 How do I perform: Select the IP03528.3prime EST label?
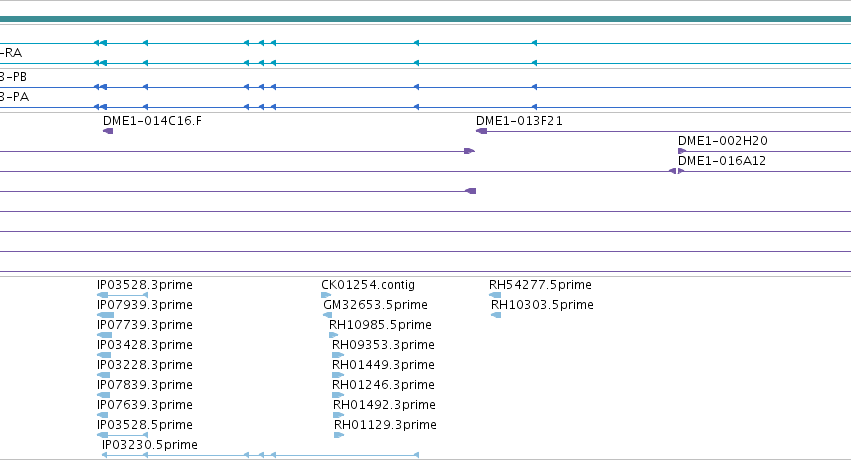pyautogui.click(x=145, y=285)
